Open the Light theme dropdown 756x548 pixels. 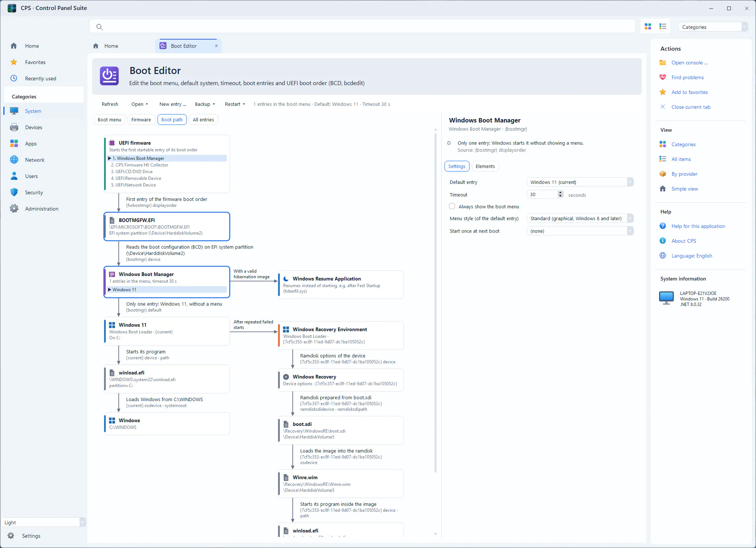point(43,522)
